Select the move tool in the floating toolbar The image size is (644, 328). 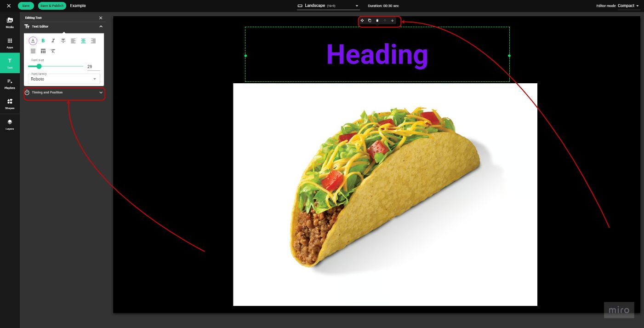[x=362, y=20]
